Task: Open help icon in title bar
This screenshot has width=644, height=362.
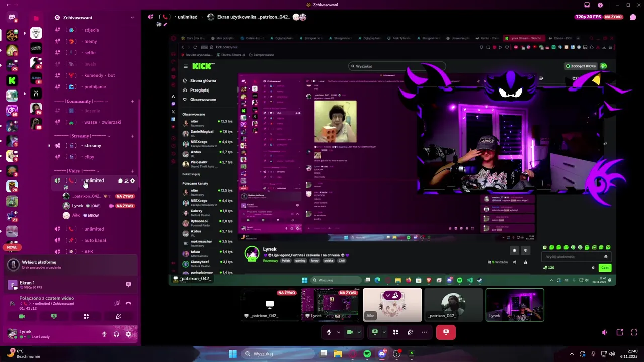Action: tap(600, 5)
